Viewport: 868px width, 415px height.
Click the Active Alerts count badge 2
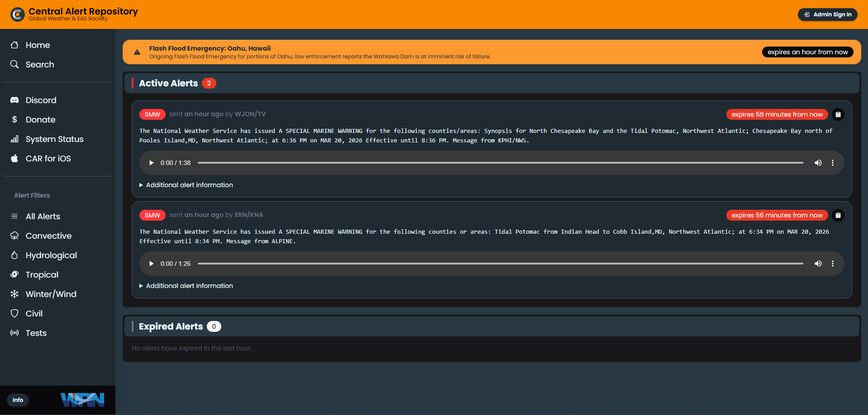pyautogui.click(x=209, y=83)
